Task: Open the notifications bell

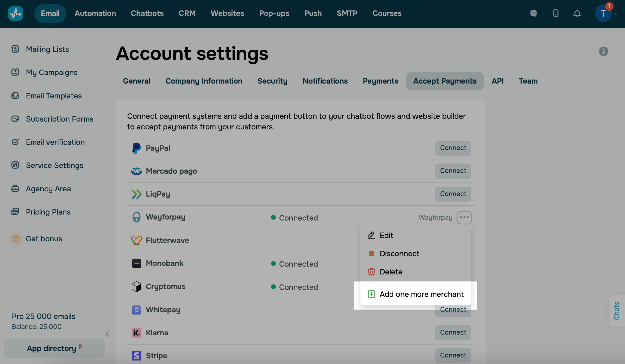Action: 577,13
